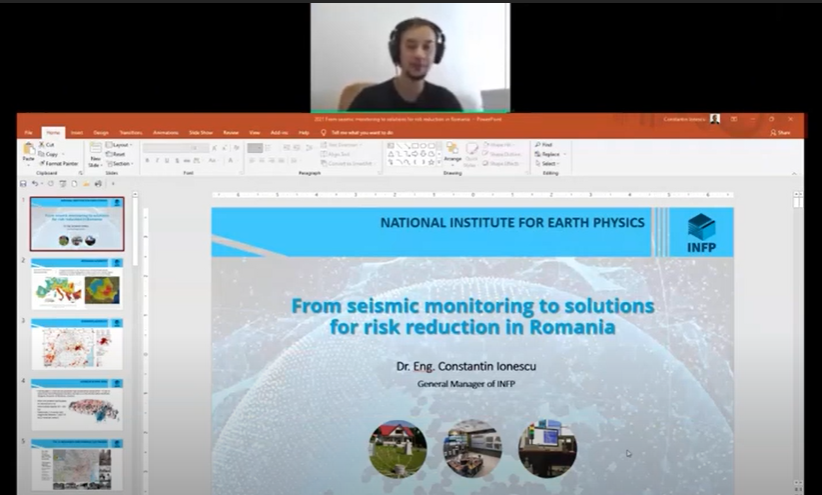
Task: Switch to the Slide Show tab
Action: pyautogui.click(x=201, y=133)
